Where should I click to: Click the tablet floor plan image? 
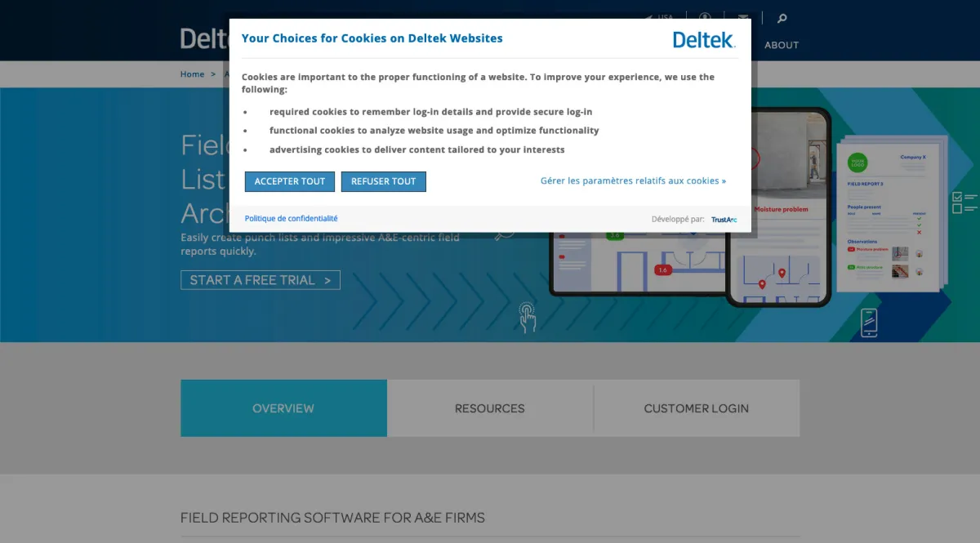pos(638,264)
